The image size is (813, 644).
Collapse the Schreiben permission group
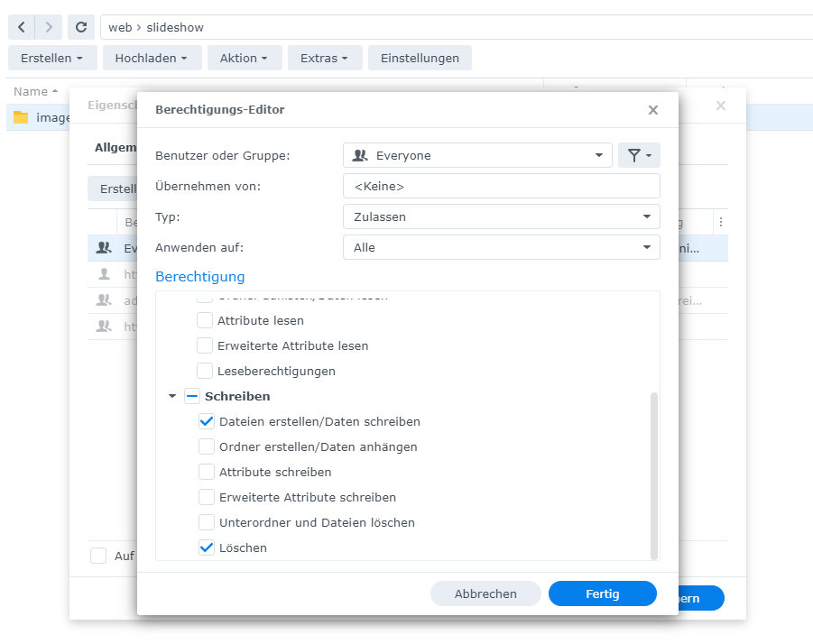click(172, 396)
